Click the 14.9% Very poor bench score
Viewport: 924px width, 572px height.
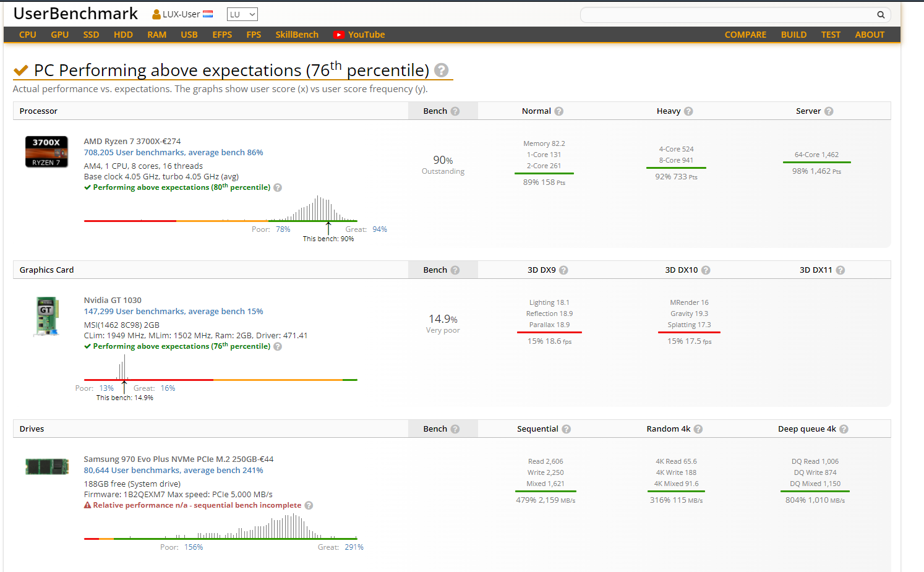[443, 323]
